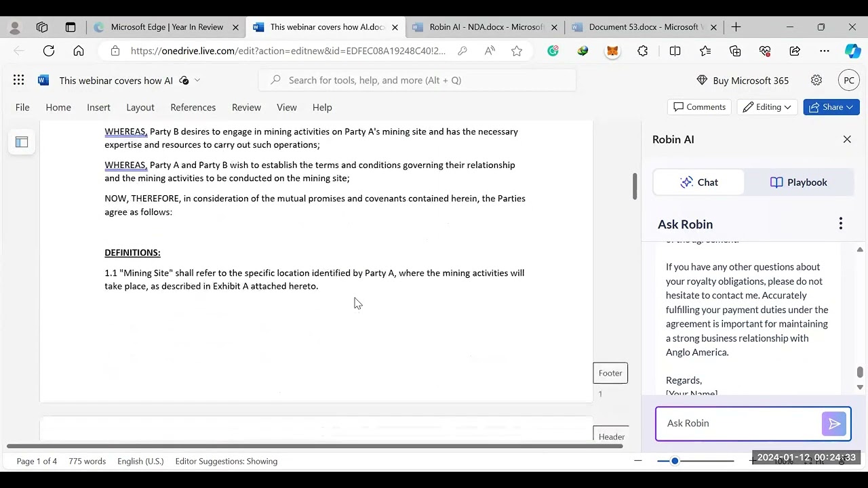The height and width of the screenshot is (488, 868).
Task: Open the File menu
Action: point(22,107)
